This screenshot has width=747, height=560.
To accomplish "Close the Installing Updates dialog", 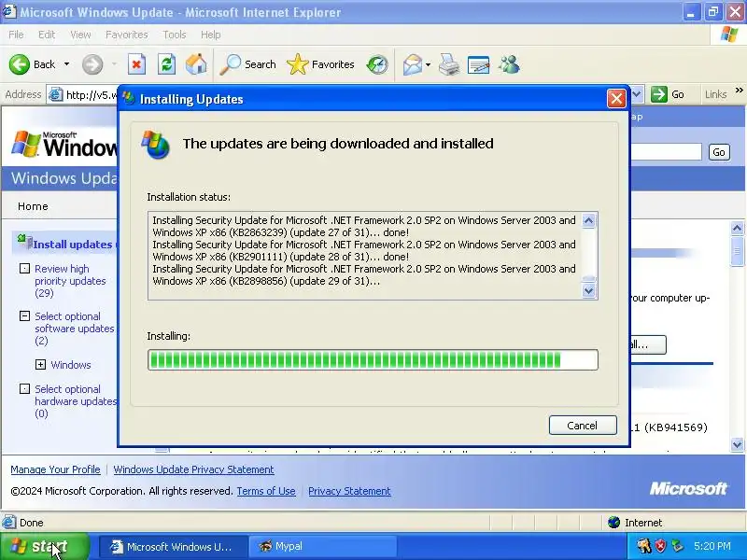I will tap(616, 99).
